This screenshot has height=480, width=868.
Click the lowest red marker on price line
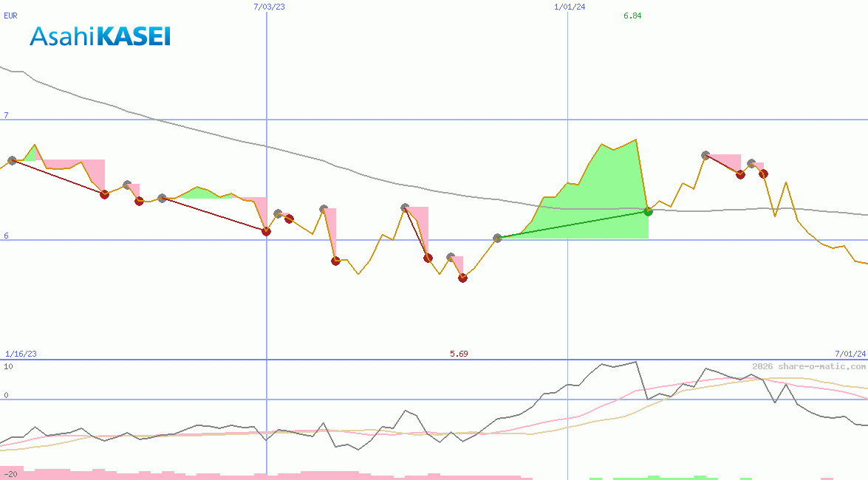(x=462, y=278)
